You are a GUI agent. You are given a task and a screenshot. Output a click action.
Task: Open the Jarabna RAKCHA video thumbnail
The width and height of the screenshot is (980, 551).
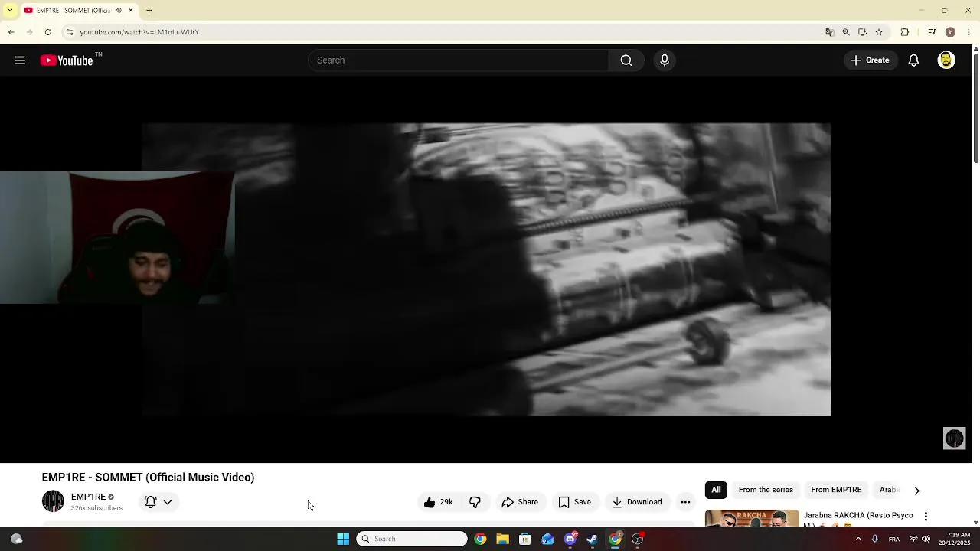752,518
